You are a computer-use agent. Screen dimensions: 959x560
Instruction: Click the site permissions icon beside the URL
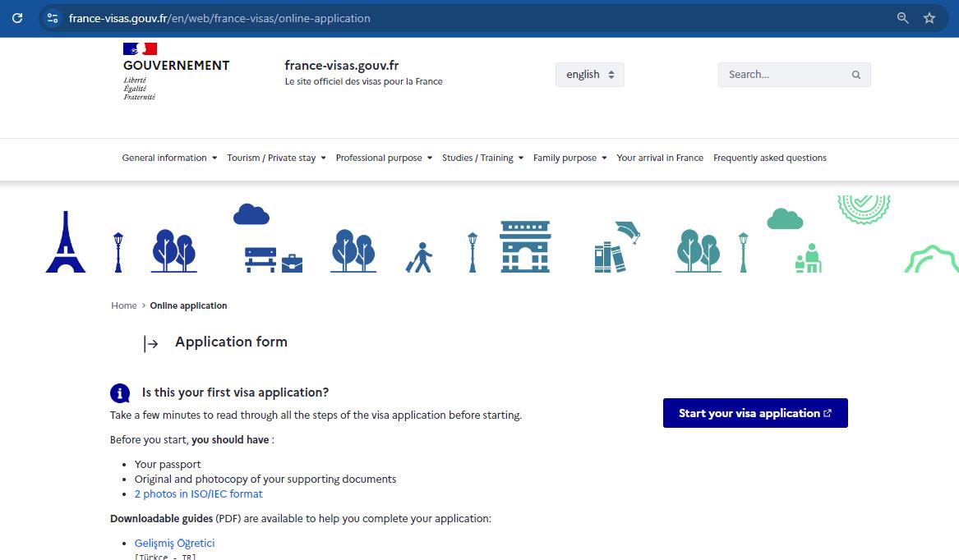(52, 17)
